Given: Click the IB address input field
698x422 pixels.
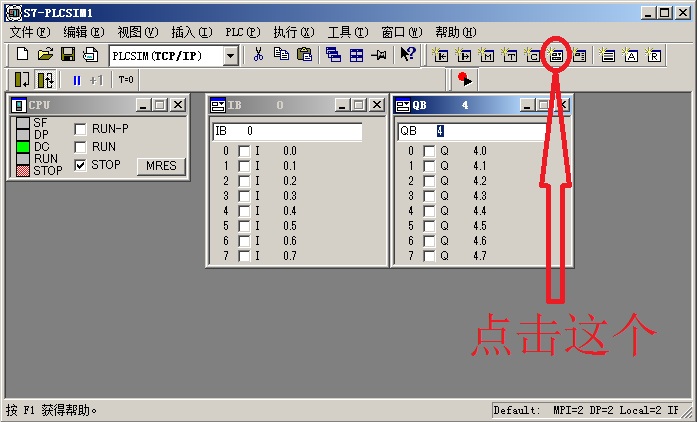Looking at the screenshot, I should pos(287,131).
